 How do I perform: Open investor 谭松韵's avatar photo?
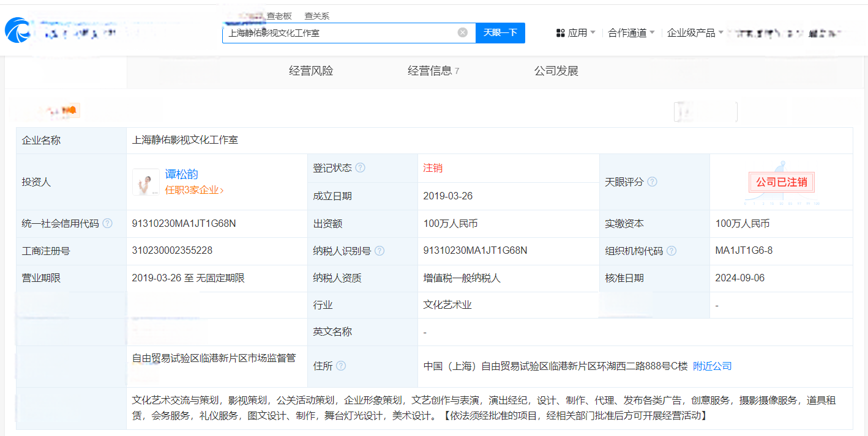[146, 182]
